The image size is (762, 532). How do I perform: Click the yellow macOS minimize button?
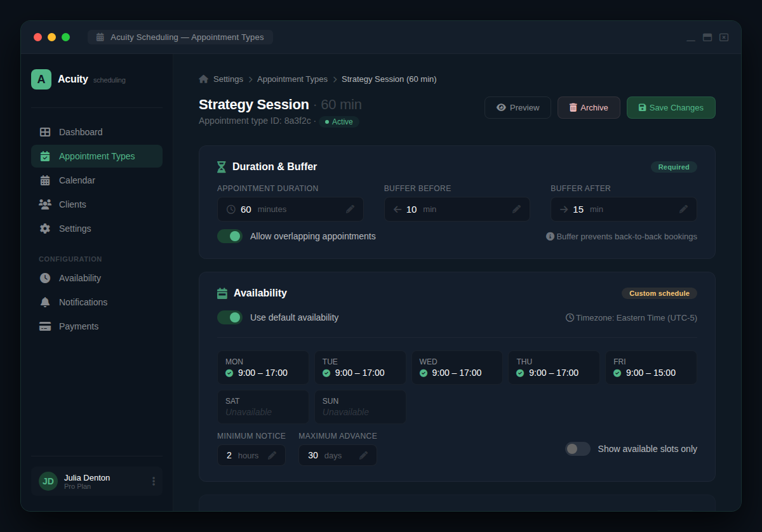51,37
